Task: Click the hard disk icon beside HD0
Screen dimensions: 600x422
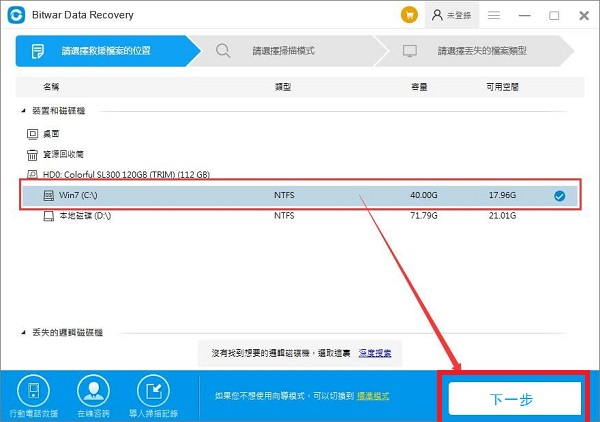Action: (33, 175)
